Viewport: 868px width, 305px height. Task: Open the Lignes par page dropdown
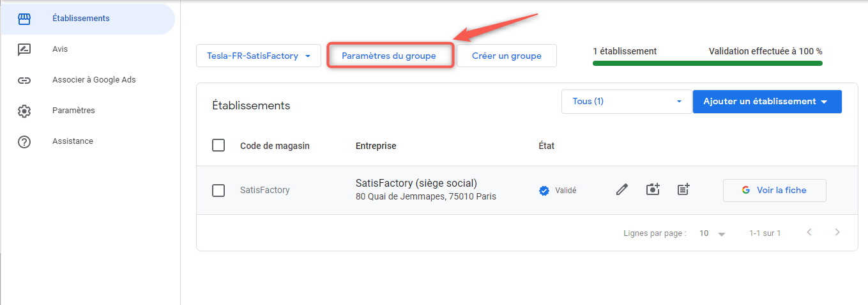pos(712,233)
